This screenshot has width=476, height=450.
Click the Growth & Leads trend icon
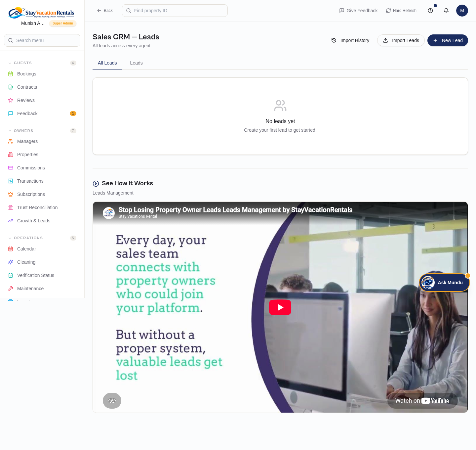coord(11,221)
